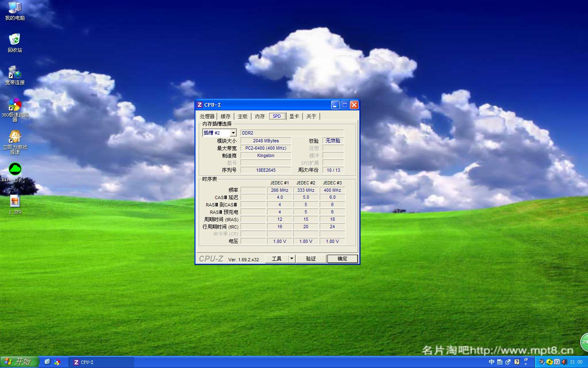Click the JEDEC #2 column header
Screen dimensions: 588x368
tap(306, 183)
